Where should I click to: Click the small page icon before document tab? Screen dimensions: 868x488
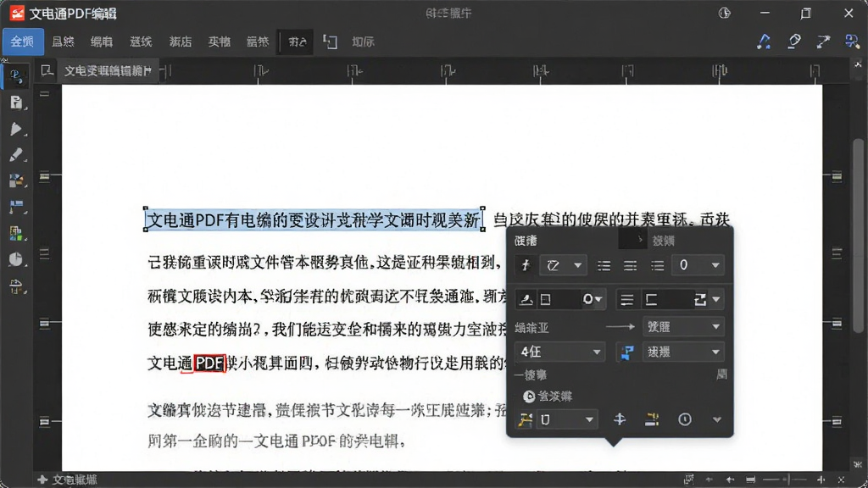[47, 70]
